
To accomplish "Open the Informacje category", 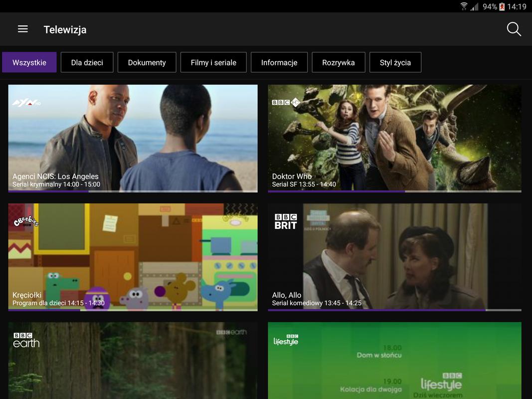I will pyautogui.click(x=279, y=62).
